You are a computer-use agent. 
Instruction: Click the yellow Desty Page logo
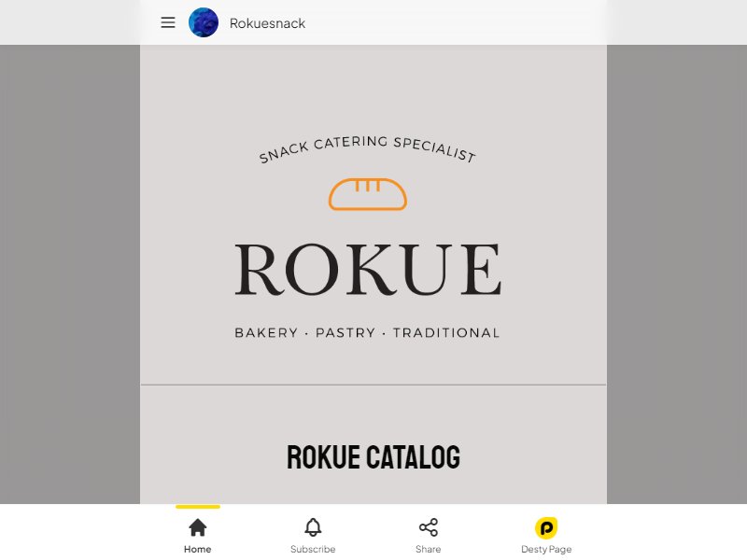point(546,527)
